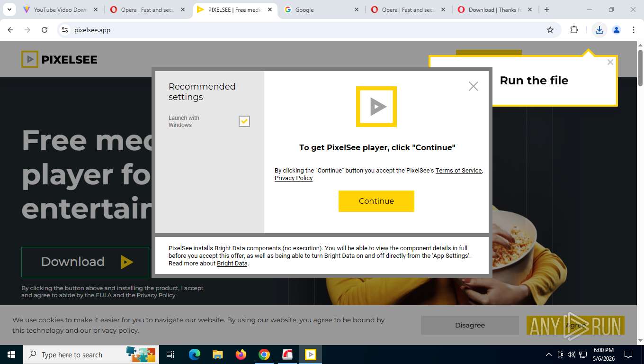The height and width of the screenshot is (364, 644).
Task: Open Chrome downloads icon
Action: [599, 30]
